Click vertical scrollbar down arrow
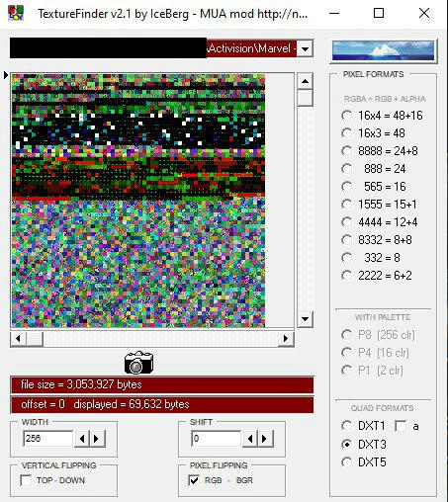 point(305,319)
